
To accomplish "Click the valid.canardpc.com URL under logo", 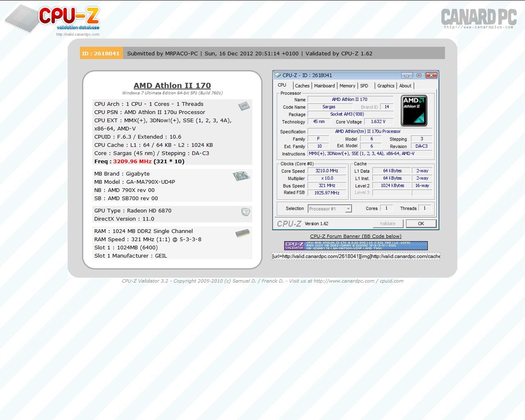I will pos(78,34).
